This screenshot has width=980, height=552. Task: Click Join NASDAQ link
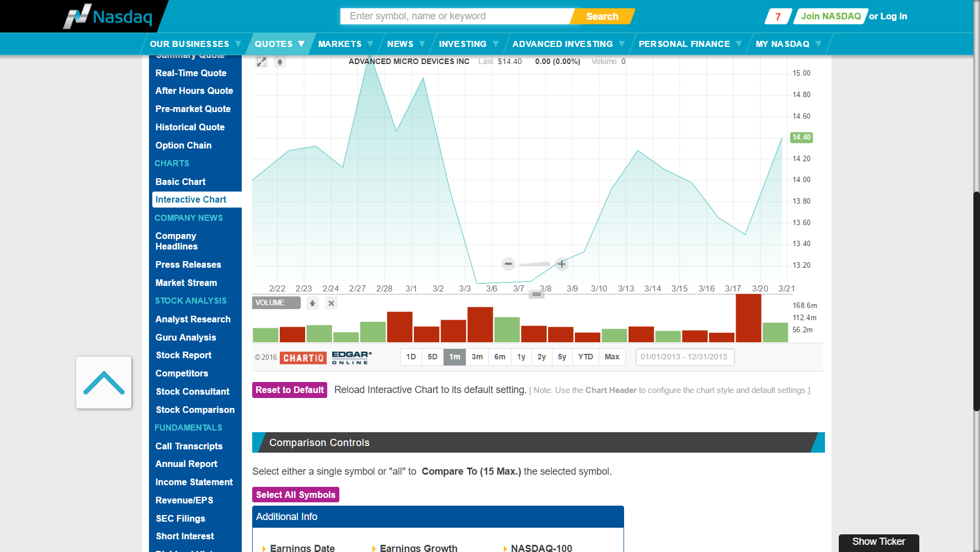coord(830,16)
